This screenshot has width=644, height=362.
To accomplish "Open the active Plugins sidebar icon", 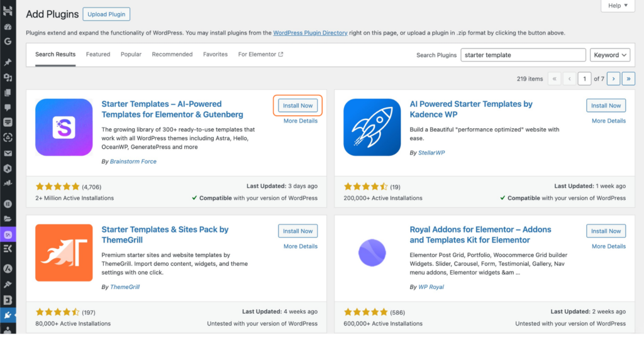I will click(x=8, y=315).
